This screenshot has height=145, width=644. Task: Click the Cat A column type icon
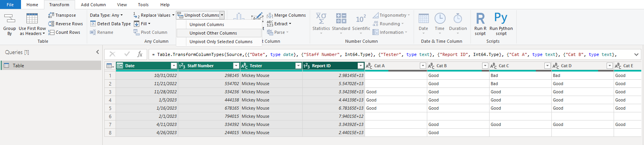coord(369,66)
